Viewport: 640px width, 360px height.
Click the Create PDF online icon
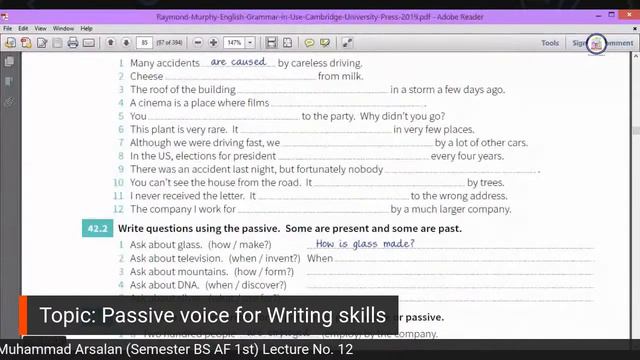(x=11, y=42)
